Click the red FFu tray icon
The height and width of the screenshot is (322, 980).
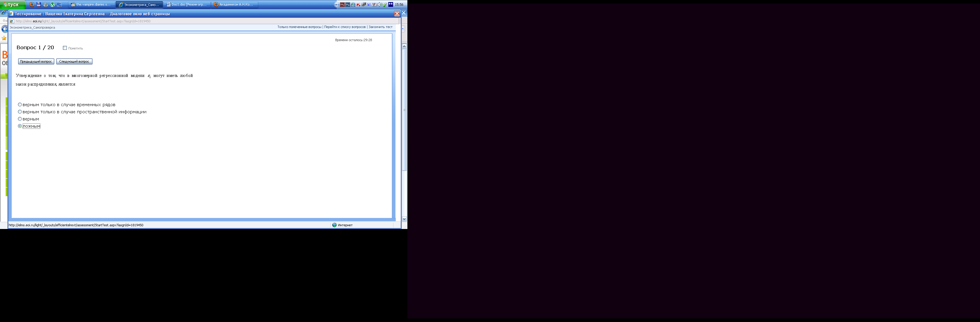[342, 4]
